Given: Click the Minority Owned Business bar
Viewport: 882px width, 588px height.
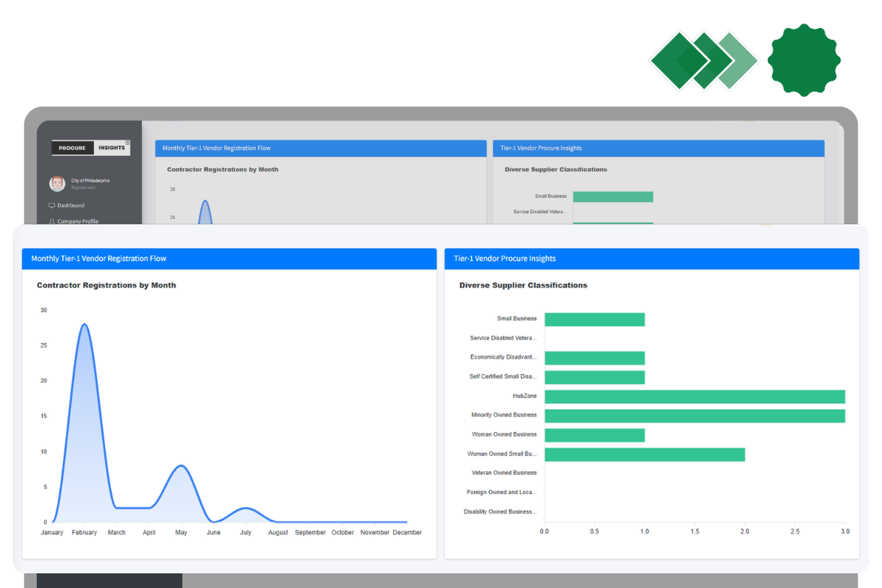Looking at the screenshot, I should (x=695, y=415).
